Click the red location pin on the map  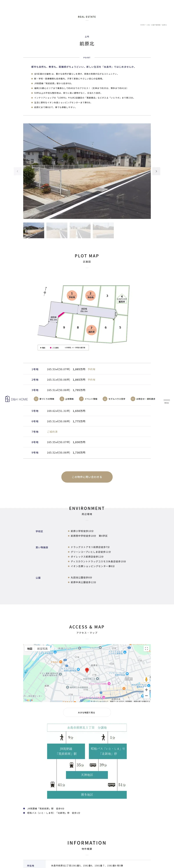tap(87, 670)
